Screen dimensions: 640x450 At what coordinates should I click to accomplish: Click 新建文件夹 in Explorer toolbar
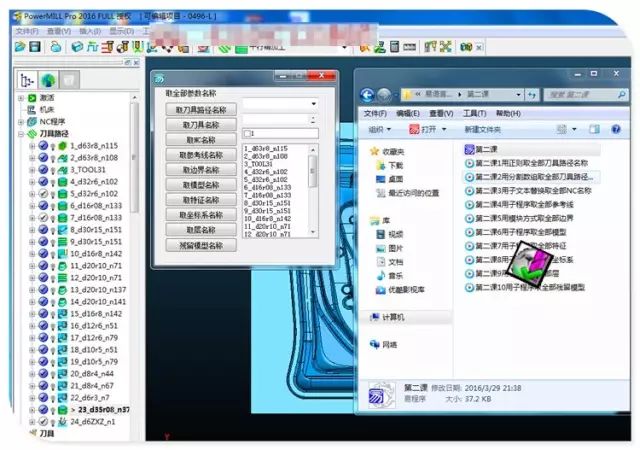coord(482,129)
